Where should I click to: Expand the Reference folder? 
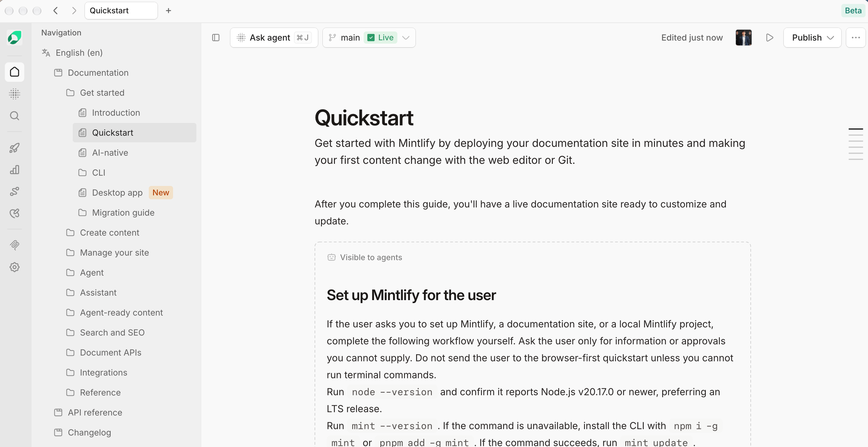(x=100, y=392)
